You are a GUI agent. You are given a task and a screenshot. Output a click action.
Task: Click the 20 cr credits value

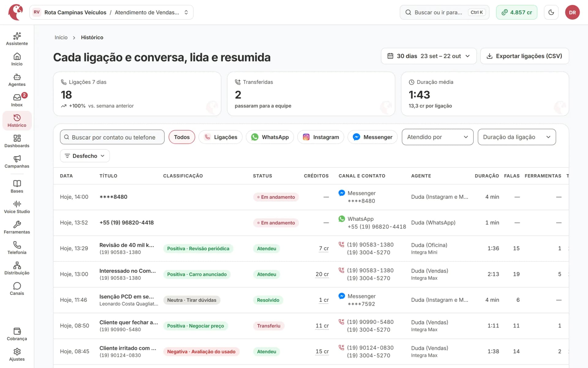point(322,274)
